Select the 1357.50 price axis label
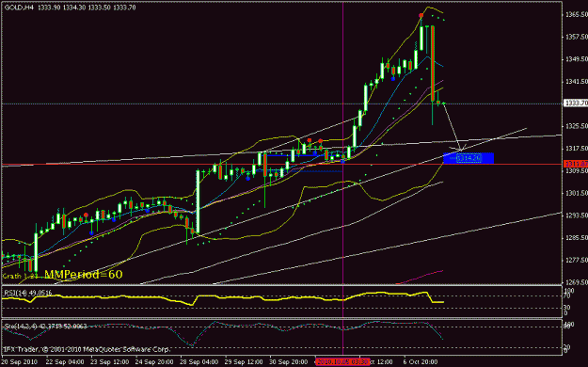This screenshot has height=367, width=588. point(577,37)
